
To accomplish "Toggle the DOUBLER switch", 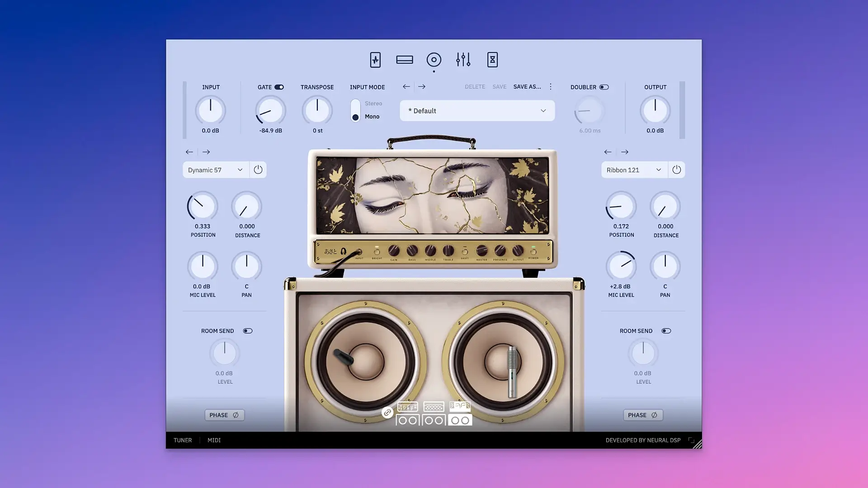I will 604,87.
